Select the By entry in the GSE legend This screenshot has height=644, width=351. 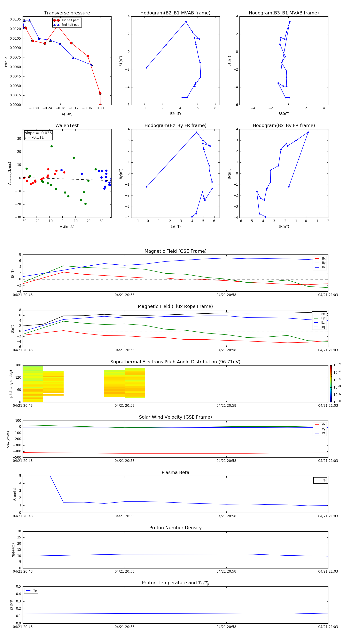[x=320, y=263]
